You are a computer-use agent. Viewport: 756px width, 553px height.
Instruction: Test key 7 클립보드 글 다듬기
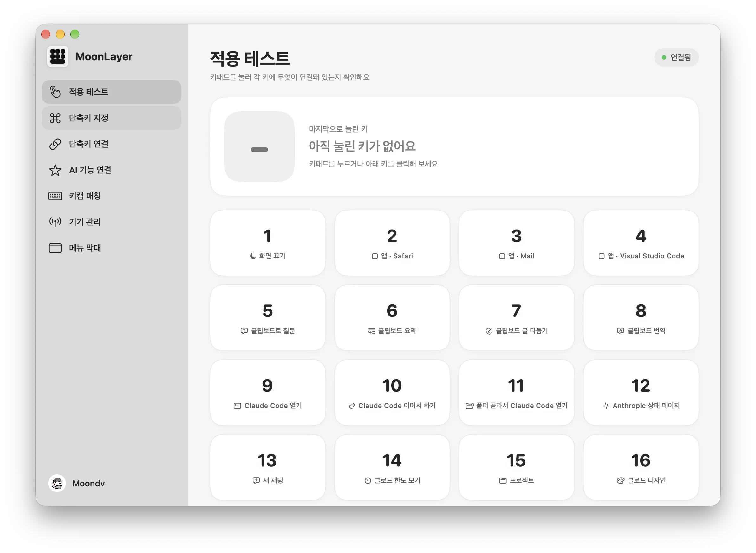517,318
